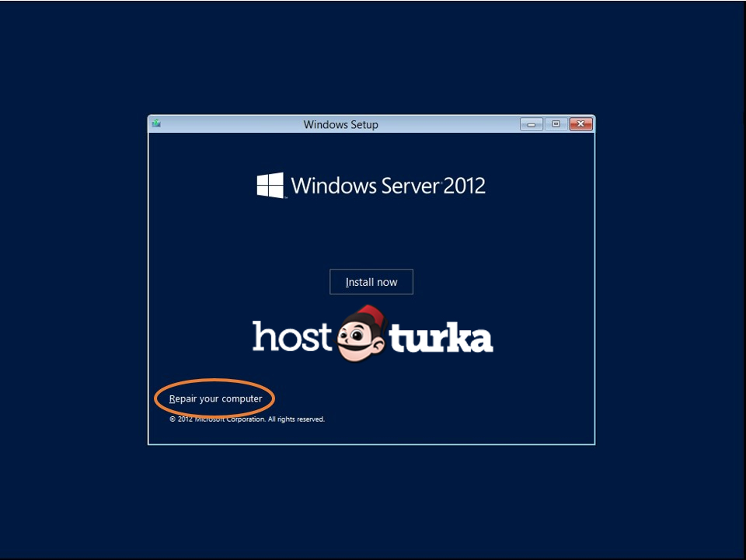Image resolution: width=746 pixels, height=560 pixels.
Task: Click the "2012" in the heading
Action: tap(465, 186)
